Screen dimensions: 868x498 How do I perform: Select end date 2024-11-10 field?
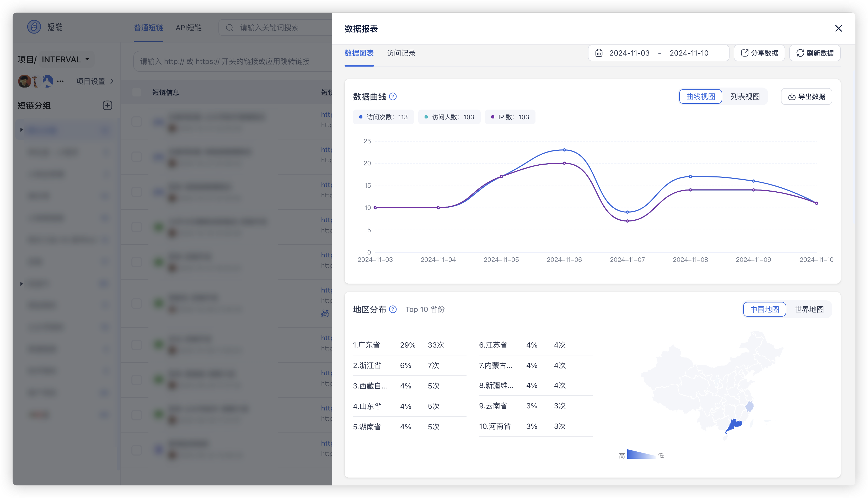(689, 53)
